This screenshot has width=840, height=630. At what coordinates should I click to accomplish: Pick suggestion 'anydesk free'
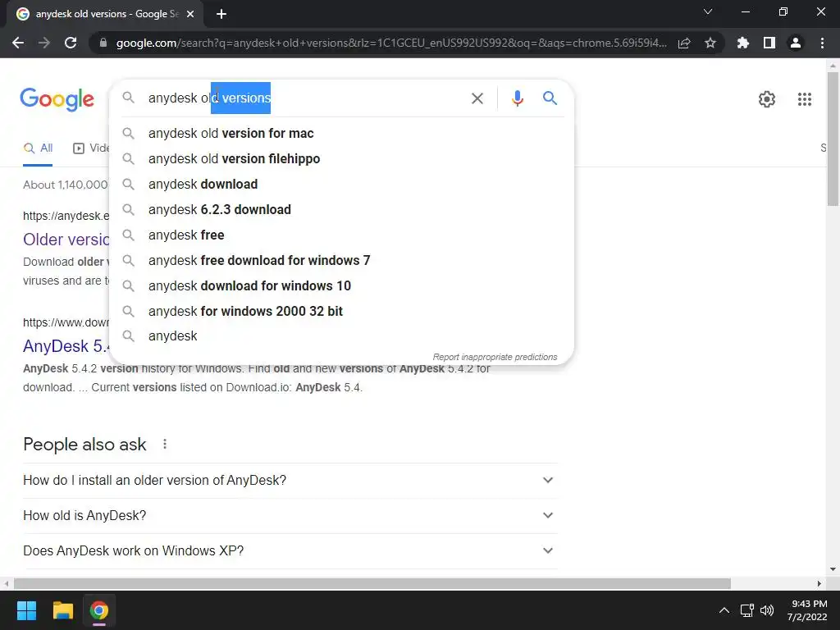point(341,235)
